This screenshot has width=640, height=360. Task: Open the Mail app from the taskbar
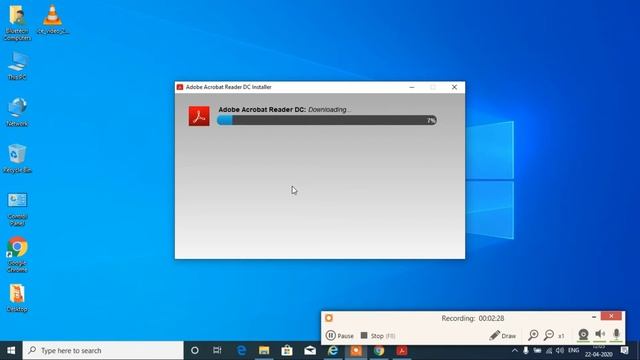click(x=310, y=351)
